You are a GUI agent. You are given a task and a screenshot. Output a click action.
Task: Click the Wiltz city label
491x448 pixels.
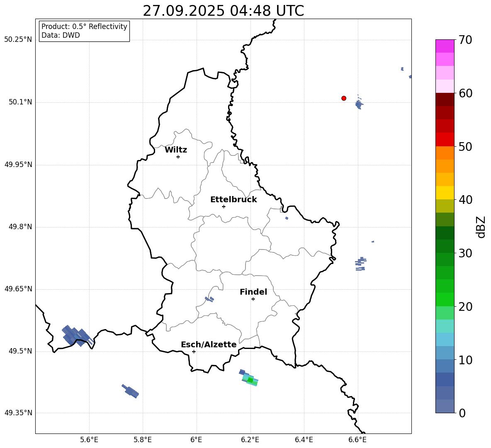pos(176,150)
